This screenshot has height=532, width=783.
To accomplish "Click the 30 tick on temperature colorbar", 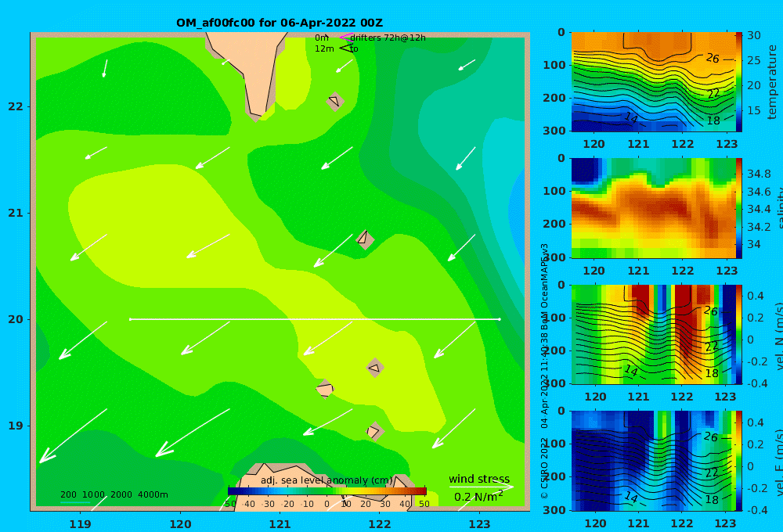I will [754, 35].
